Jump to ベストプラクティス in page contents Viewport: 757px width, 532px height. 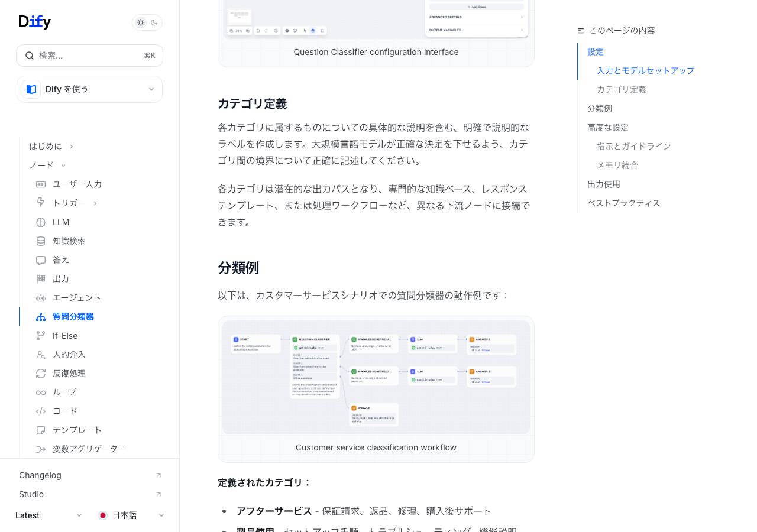point(623,203)
